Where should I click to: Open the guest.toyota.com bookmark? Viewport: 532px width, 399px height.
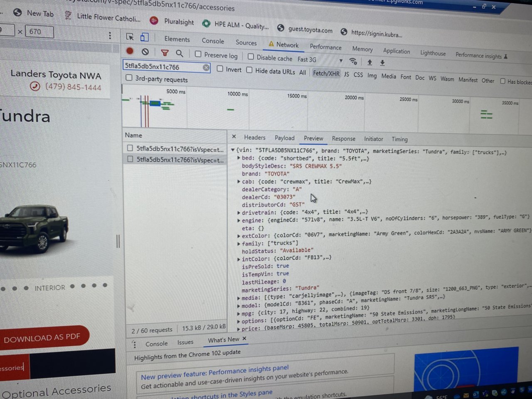[305, 29]
